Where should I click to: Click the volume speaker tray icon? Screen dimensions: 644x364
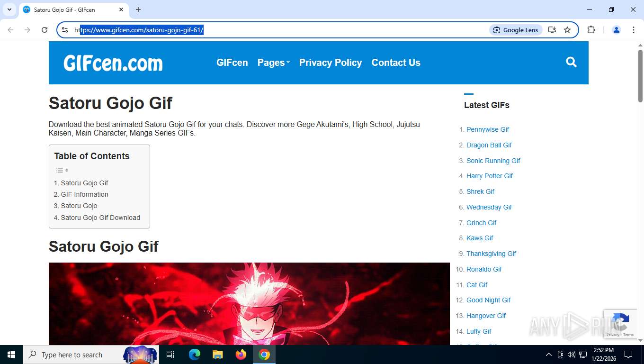coord(571,355)
